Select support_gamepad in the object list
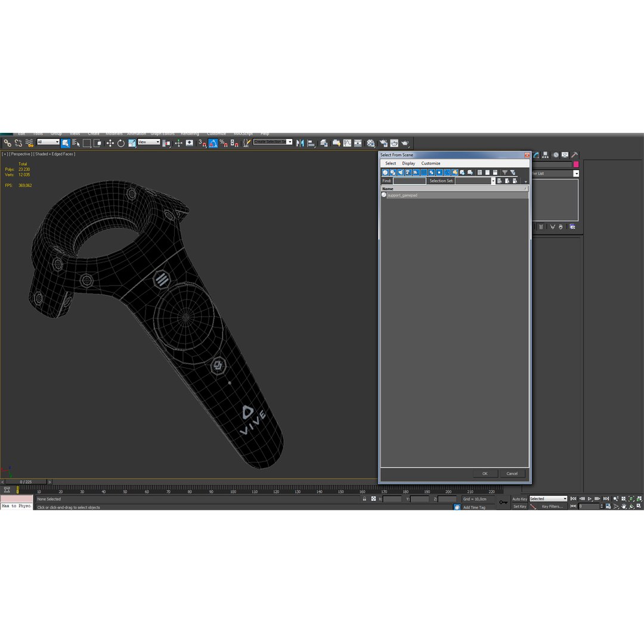 tap(454, 195)
